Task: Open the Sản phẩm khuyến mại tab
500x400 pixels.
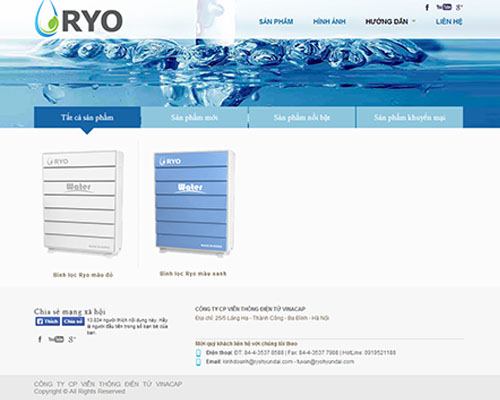Action: [410, 117]
